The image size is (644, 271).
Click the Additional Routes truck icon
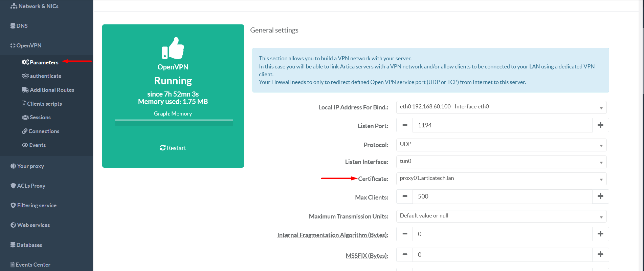click(x=25, y=90)
